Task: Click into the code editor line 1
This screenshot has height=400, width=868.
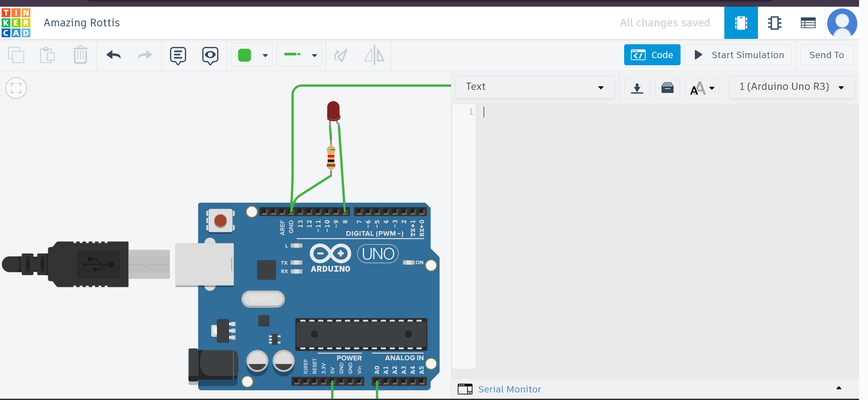Action: [x=667, y=112]
